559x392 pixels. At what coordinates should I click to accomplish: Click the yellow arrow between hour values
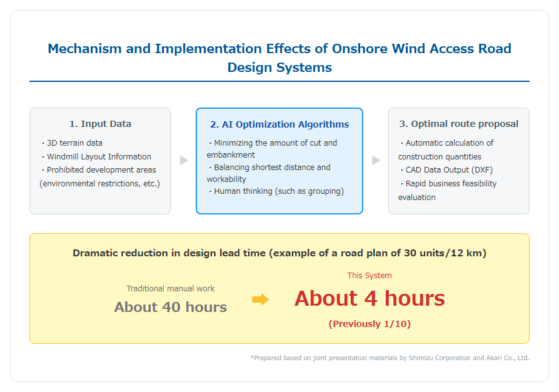pyautogui.click(x=260, y=299)
